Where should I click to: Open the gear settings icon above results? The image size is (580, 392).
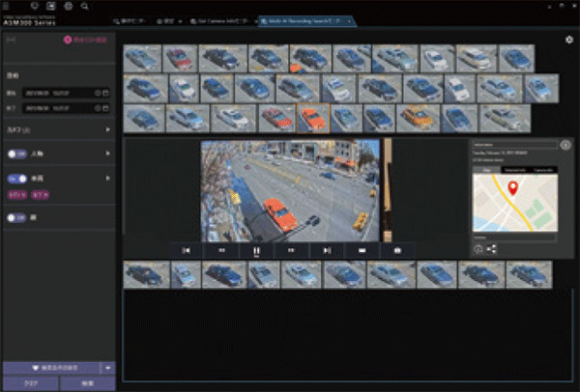(569, 40)
